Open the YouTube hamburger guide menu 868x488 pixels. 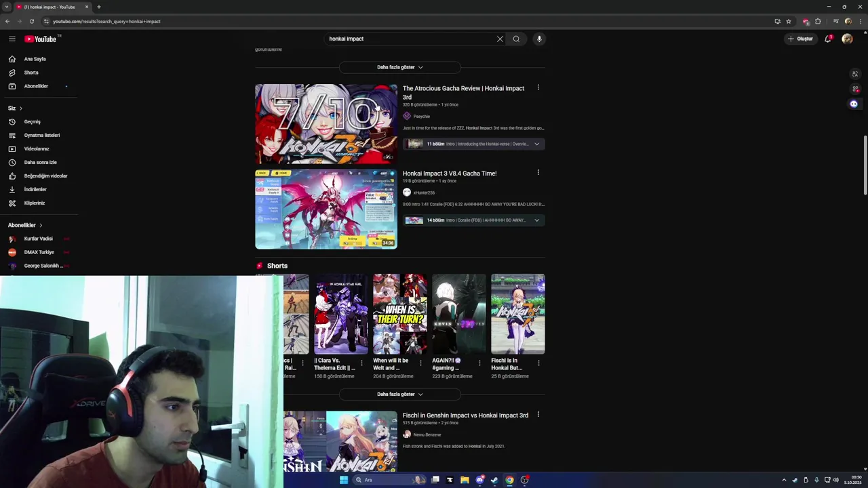12,39
